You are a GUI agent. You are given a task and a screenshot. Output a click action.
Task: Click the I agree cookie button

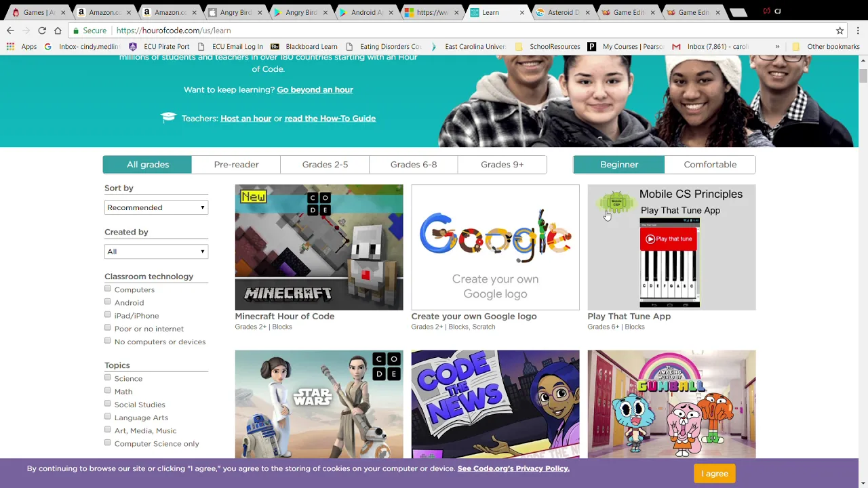714,474
